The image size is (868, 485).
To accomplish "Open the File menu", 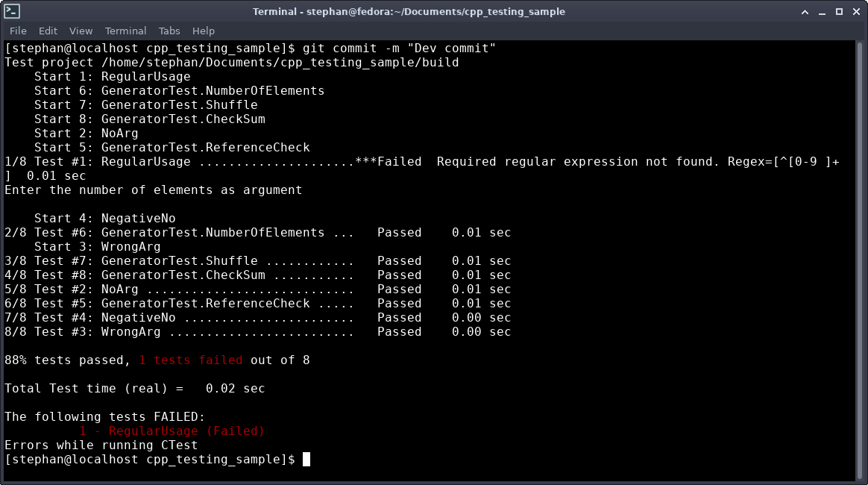I will click(x=17, y=31).
